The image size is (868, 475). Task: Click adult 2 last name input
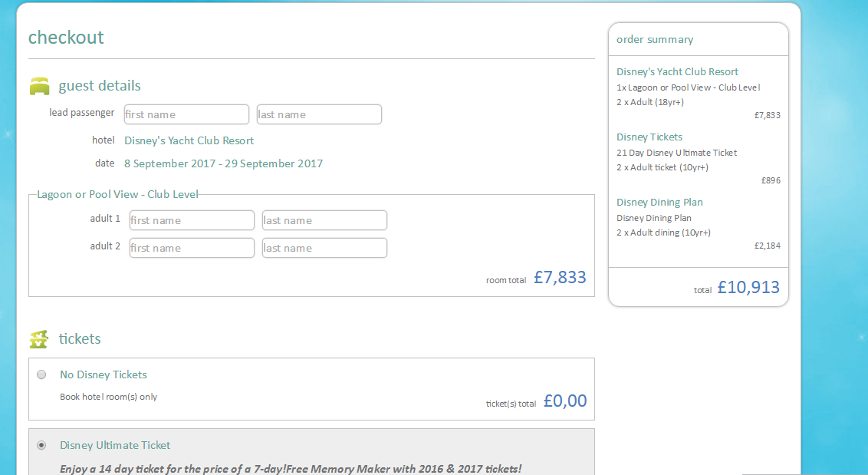[x=324, y=248]
